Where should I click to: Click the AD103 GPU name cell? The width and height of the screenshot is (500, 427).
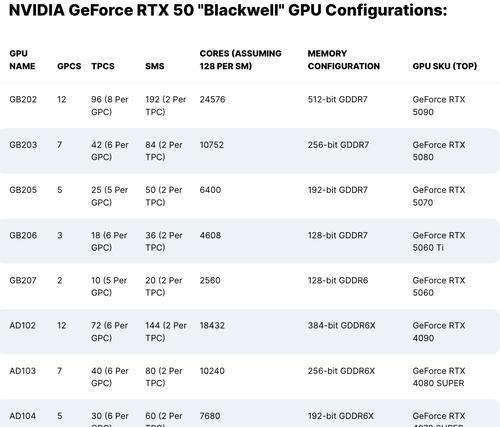click(22, 371)
